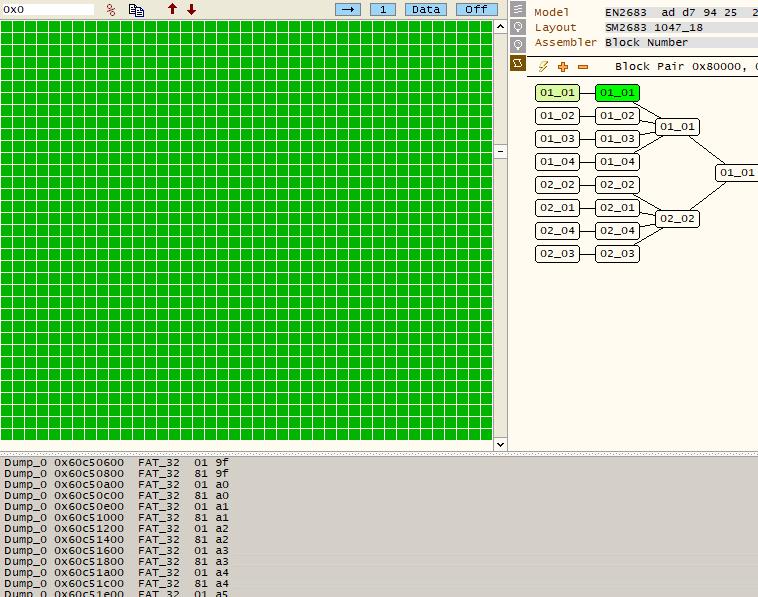Click the right-arrow direction button
This screenshot has height=597, width=758.
(348, 9)
